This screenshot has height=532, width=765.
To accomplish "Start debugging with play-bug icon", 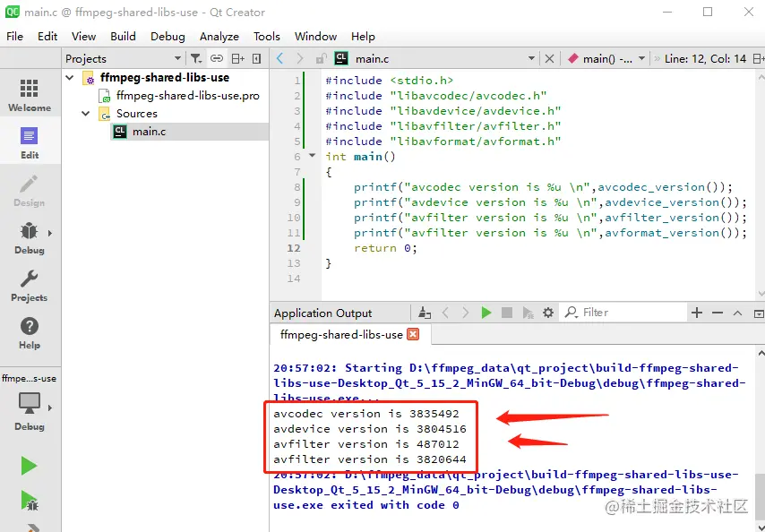I will coord(30,501).
